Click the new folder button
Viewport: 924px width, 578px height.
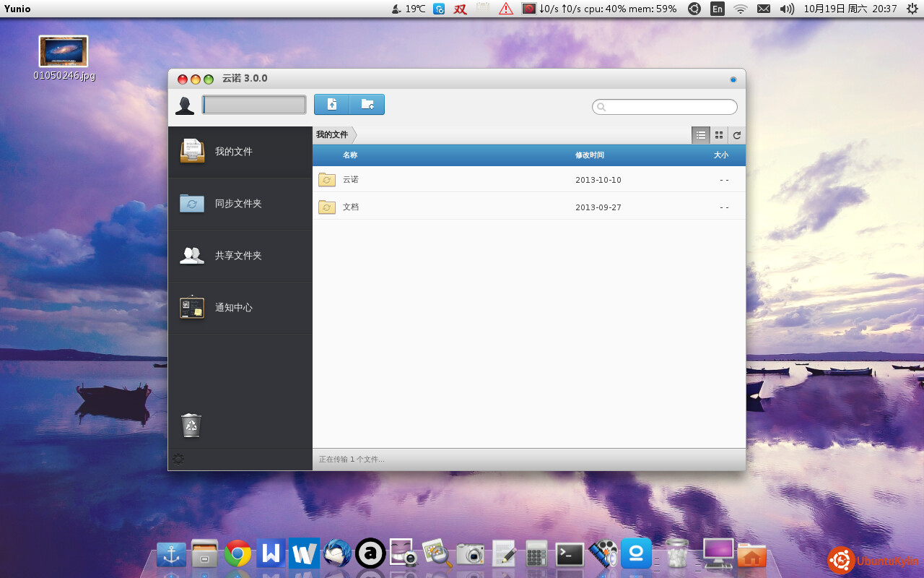tap(367, 104)
